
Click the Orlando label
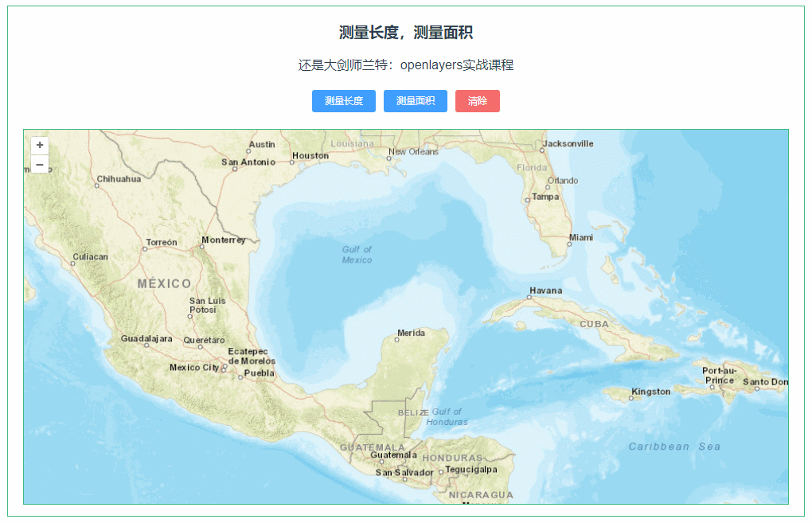coord(563,181)
